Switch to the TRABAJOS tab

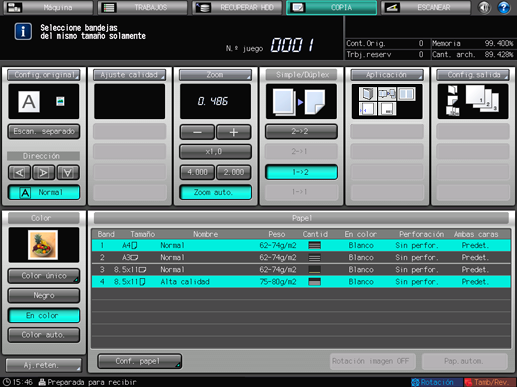[x=142, y=7]
